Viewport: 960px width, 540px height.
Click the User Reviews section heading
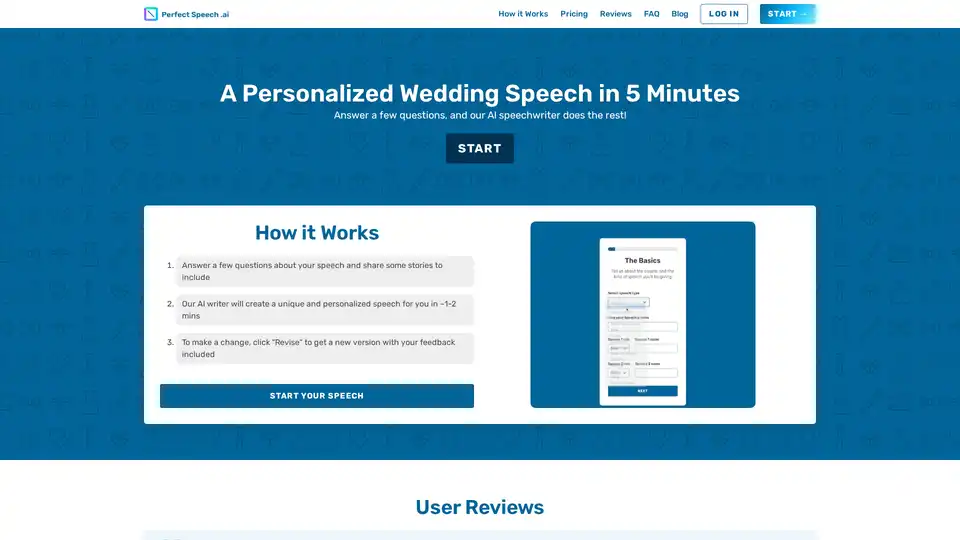(x=480, y=507)
